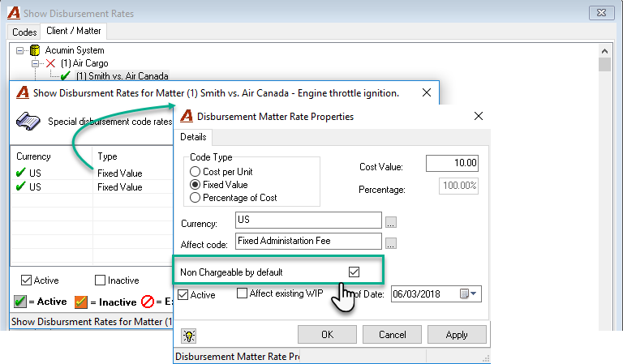
Task: Click the logo icon of Disbursement Matter Rate Properties
Action: click(x=187, y=116)
